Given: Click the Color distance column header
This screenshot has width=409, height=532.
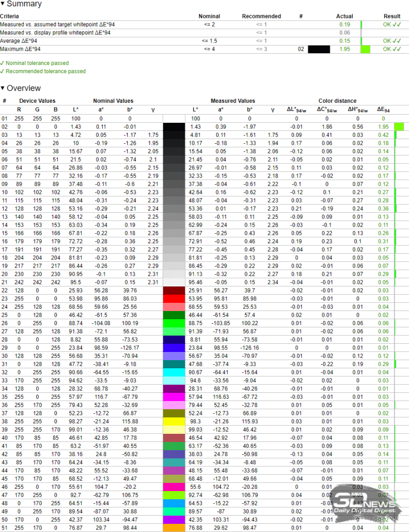Looking at the screenshot, I should [337, 101].
